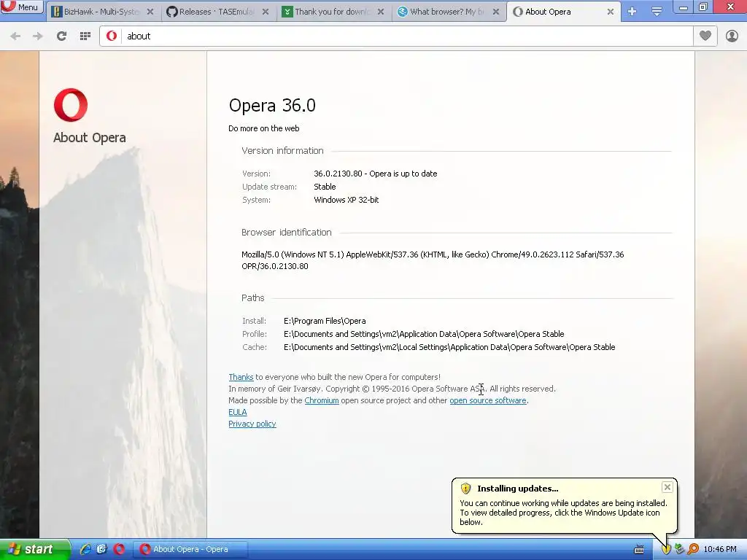Open the Thanks link

click(241, 377)
